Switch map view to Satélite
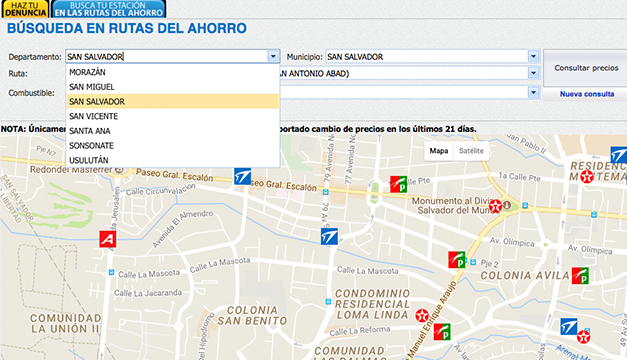Screen dimensions: 627x360 point(471,151)
